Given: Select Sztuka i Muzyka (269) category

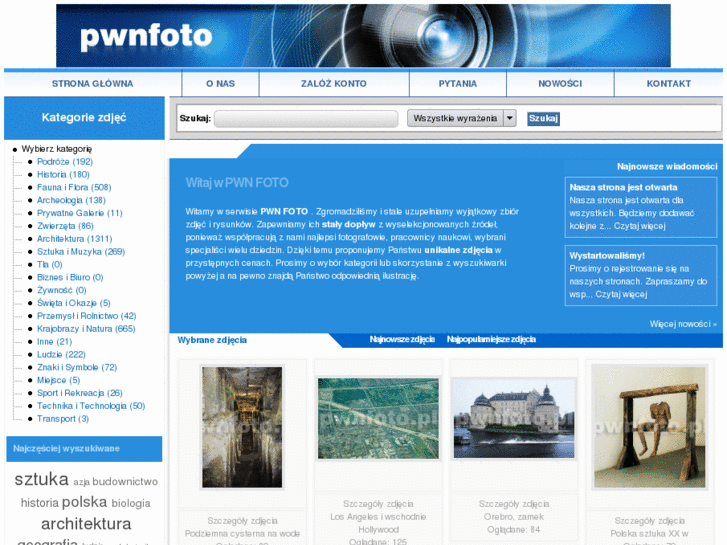Looking at the screenshot, I should tap(81, 252).
